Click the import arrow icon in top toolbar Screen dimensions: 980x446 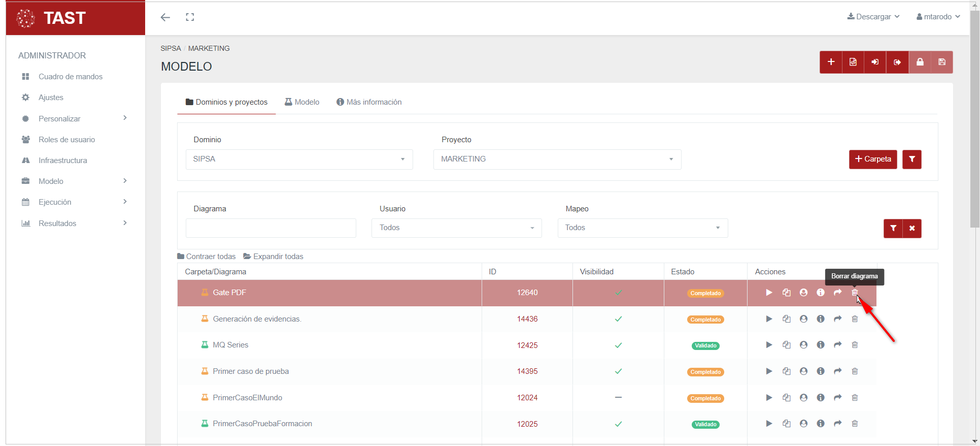tap(875, 62)
